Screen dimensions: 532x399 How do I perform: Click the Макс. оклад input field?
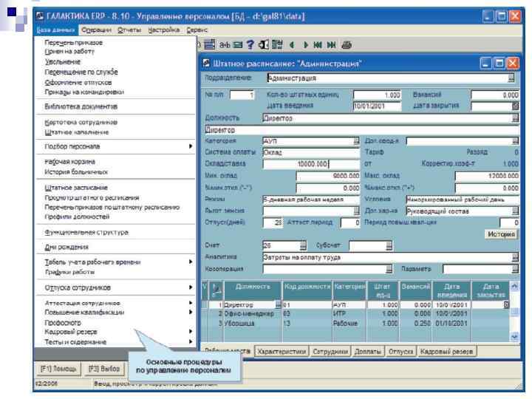pos(487,176)
